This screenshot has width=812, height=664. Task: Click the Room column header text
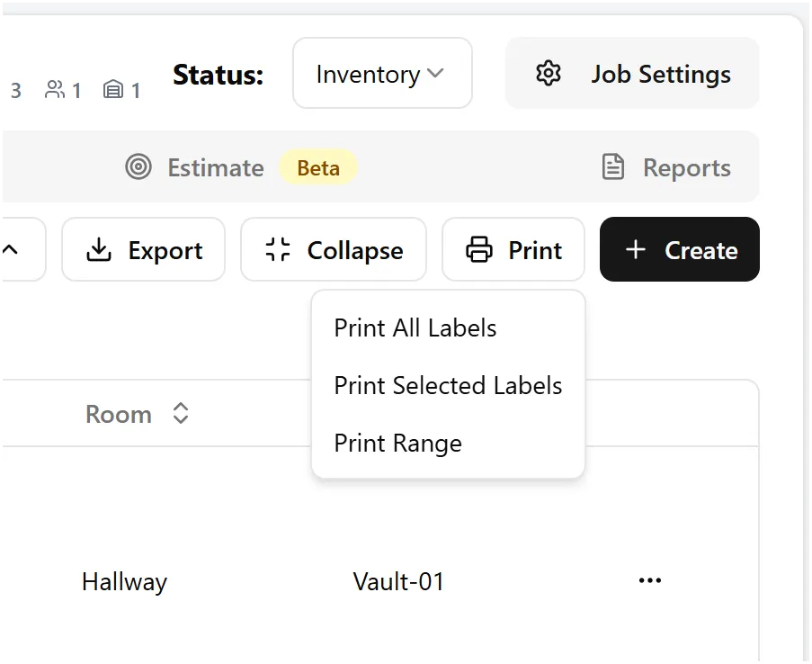pyautogui.click(x=119, y=414)
